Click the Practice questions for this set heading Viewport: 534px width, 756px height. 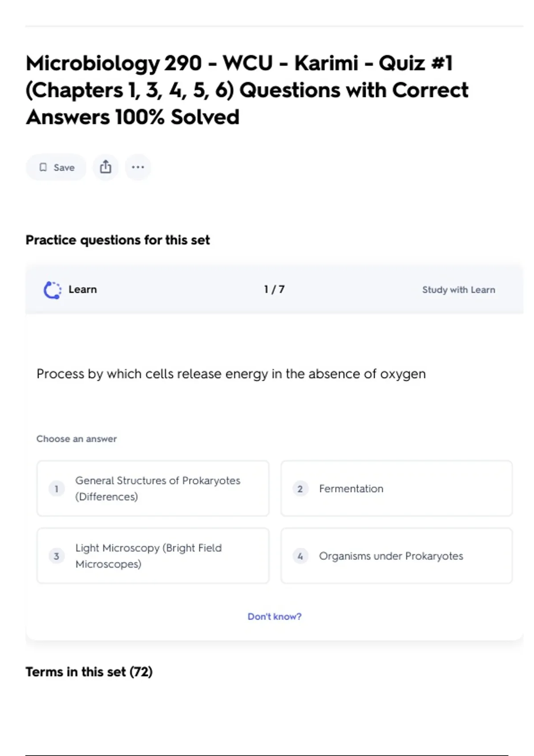tap(117, 240)
